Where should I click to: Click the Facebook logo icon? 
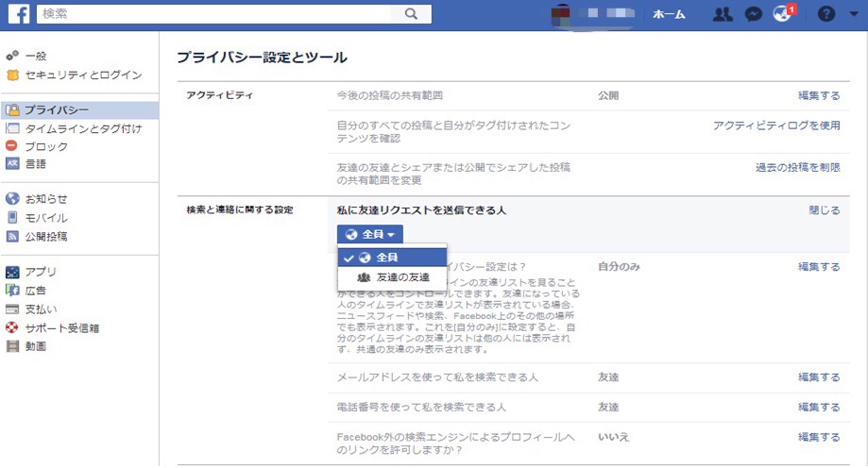pyautogui.click(x=19, y=14)
